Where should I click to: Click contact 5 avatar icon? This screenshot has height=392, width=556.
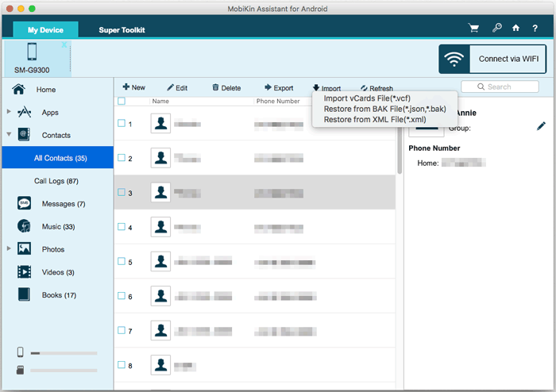(x=160, y=261)
